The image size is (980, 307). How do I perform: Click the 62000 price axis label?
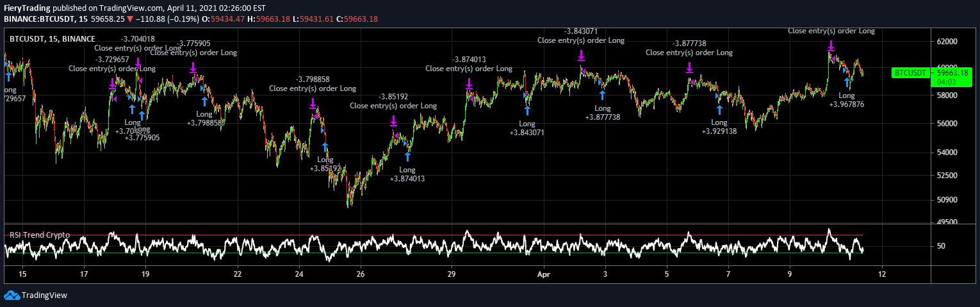click(x=947, y=42)
